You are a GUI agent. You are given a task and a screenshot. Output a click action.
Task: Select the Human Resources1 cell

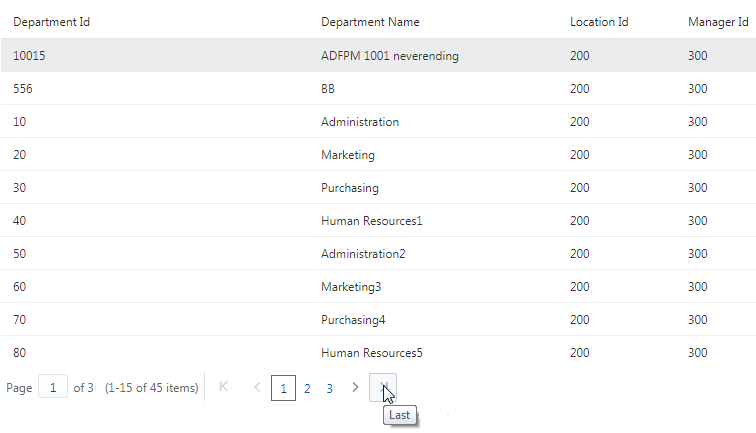tap(371, 221)
